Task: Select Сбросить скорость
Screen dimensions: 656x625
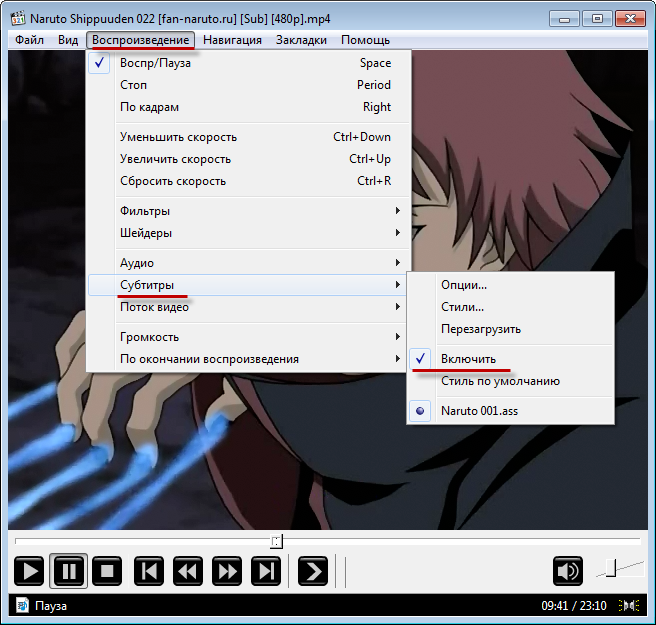Action: pos(249,181)
